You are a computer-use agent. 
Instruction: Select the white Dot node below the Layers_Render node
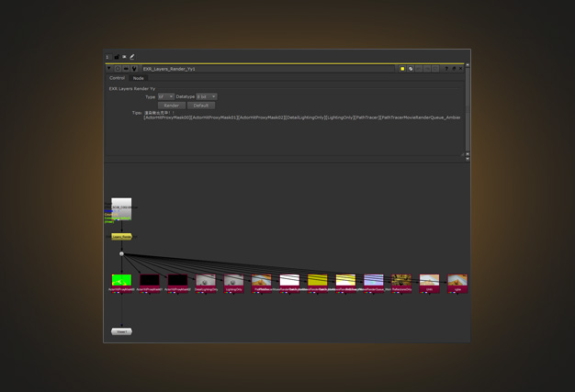[122, 253]
